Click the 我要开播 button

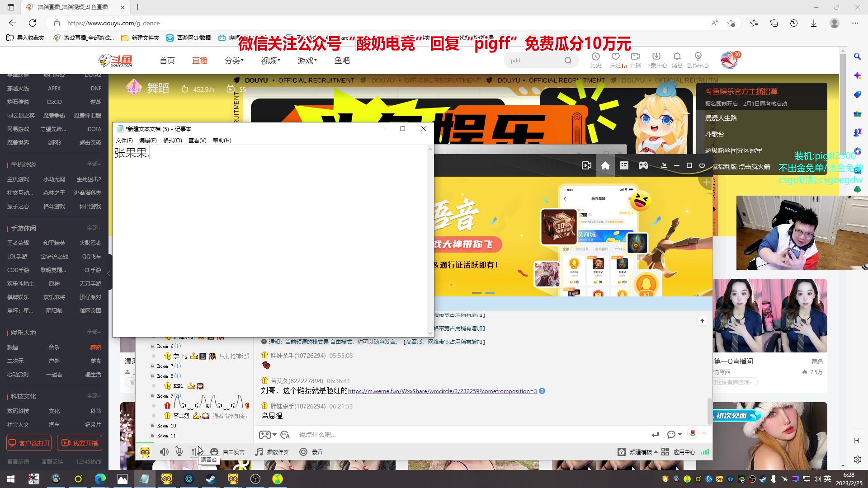(80, 443)
